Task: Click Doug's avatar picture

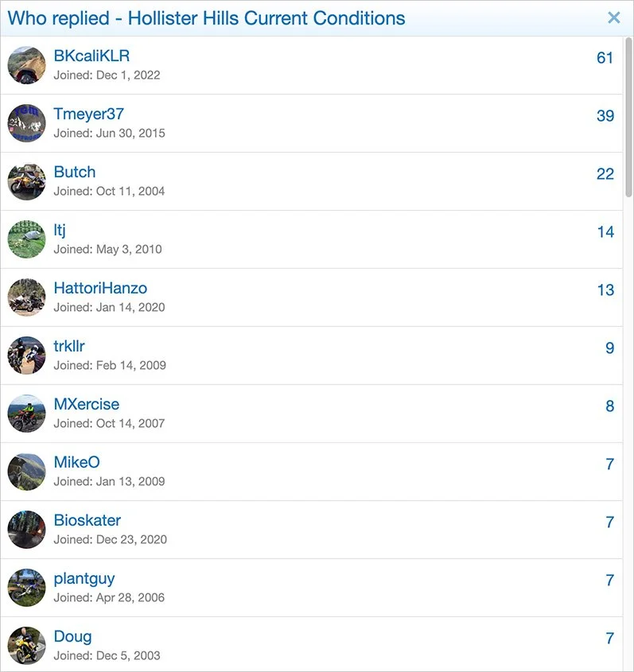Action: (x=26, y=646)
